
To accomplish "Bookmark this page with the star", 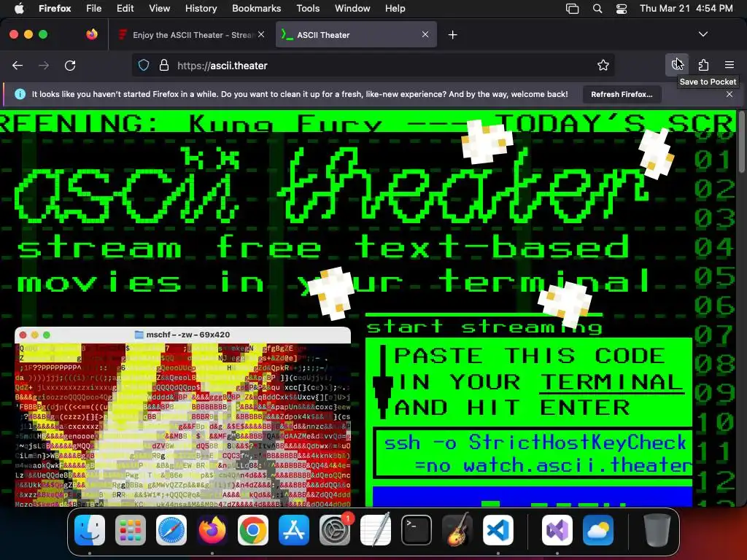I will 603,65.
